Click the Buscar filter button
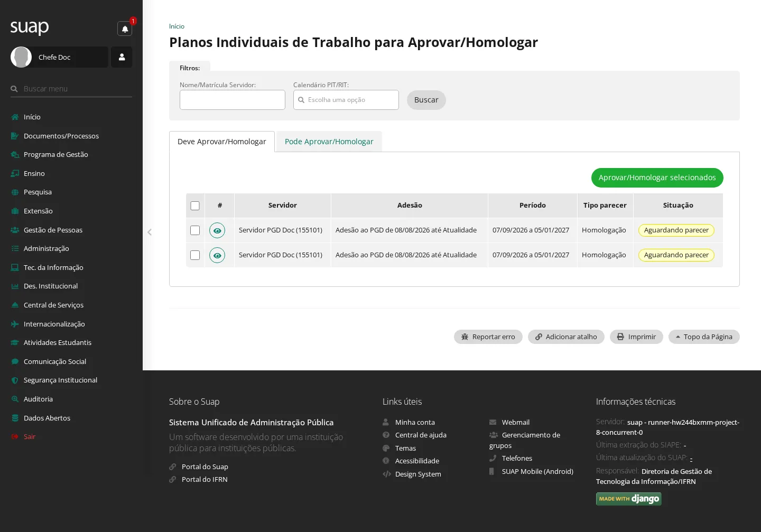The height and width of the screenshot is (532, 761). 426,100
